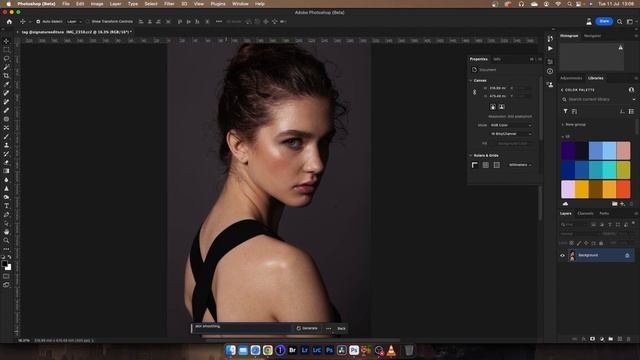The image size is (640, 360).
Task: Open the Bits/Channel dropdown
Action: [x=511, y=134]
